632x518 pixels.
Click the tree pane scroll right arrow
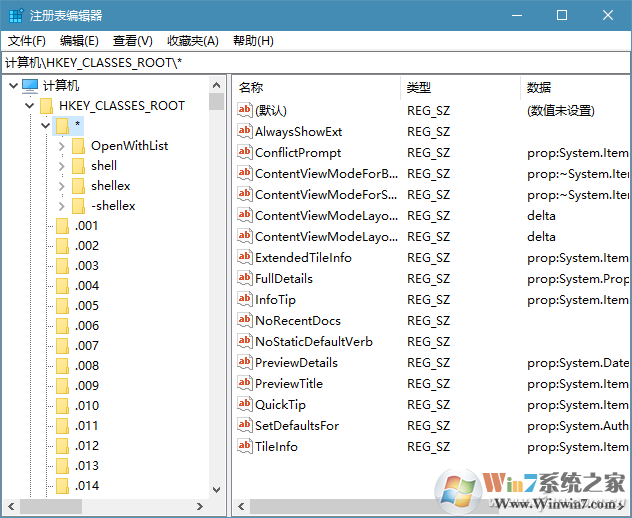click(x=200, y=506)
